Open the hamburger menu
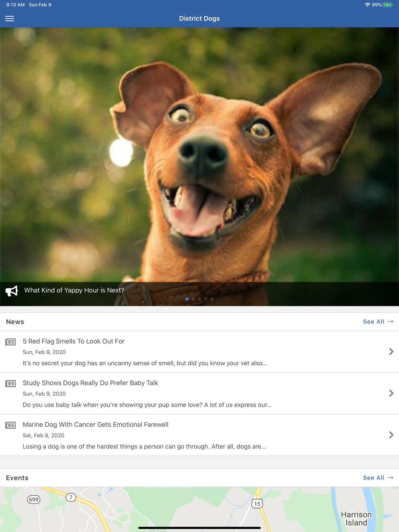 [x=10, y=19]
